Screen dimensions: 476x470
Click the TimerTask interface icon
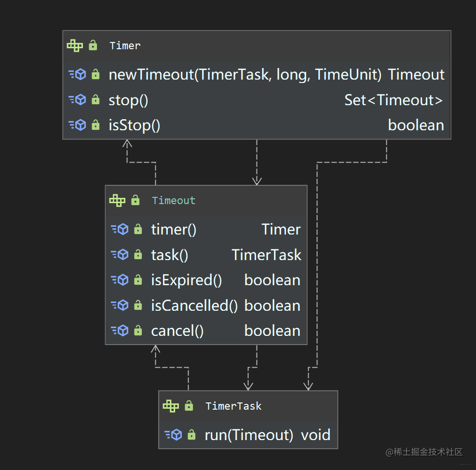pos(171,406)
